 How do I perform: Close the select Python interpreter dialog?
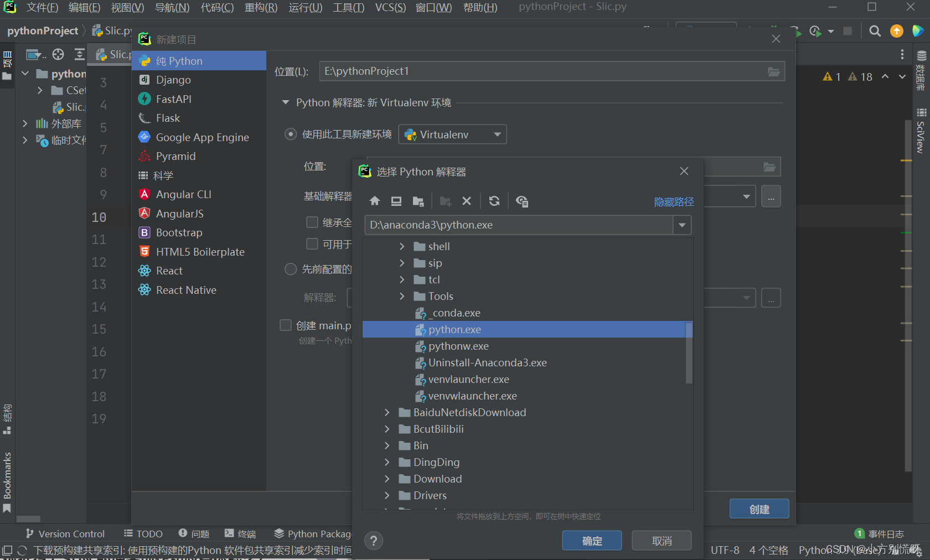point(684,171)
